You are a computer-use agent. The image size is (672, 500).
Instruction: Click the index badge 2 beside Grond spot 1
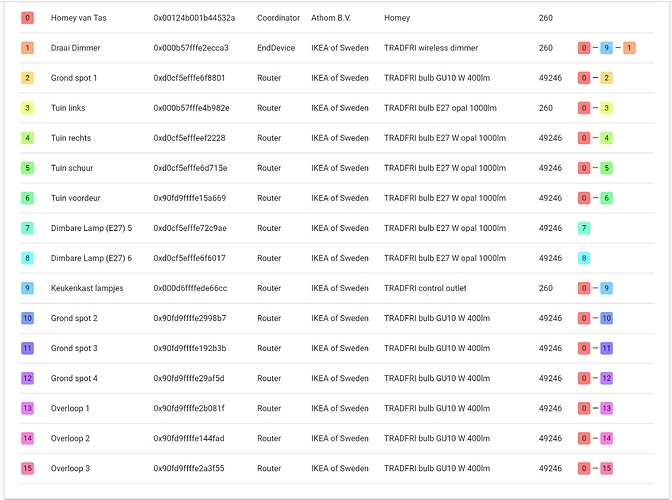[27, 78]
